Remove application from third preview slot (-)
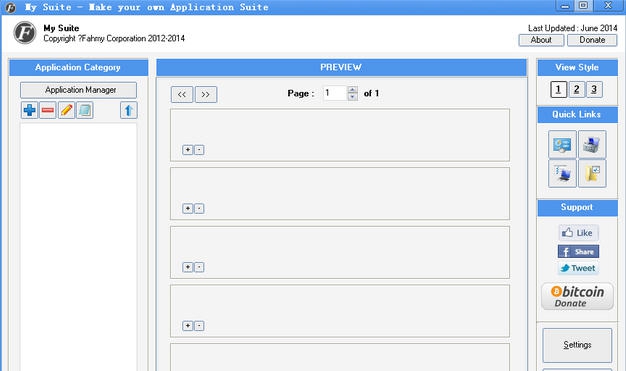Screen dimensions: 626x371 pos(199,267)
